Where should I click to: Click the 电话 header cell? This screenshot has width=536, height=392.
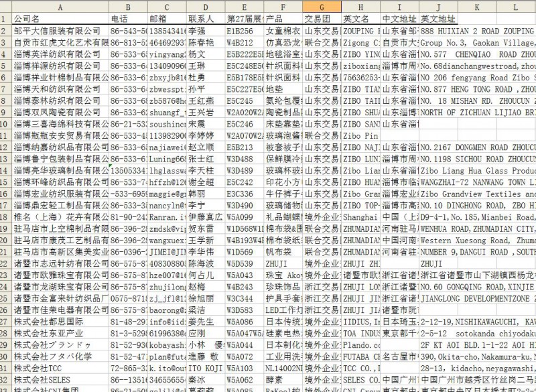pyautogui.click(x=128, y=19)
